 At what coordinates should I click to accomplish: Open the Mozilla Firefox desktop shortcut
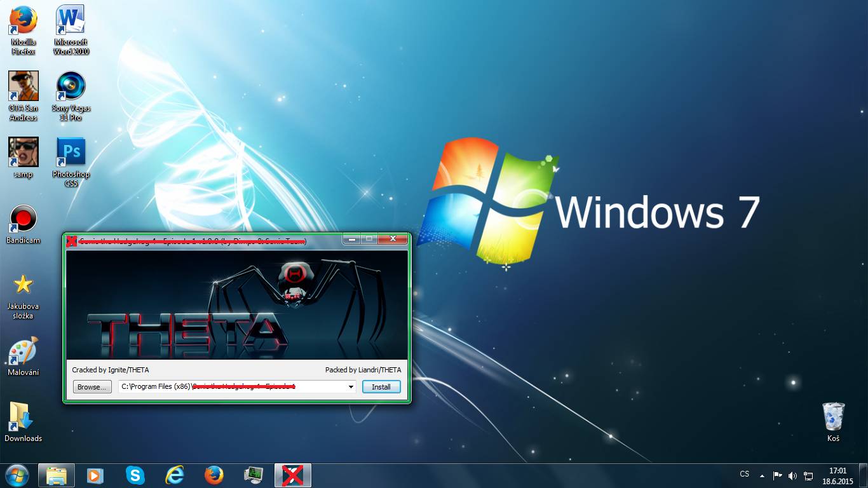point(23,30)
